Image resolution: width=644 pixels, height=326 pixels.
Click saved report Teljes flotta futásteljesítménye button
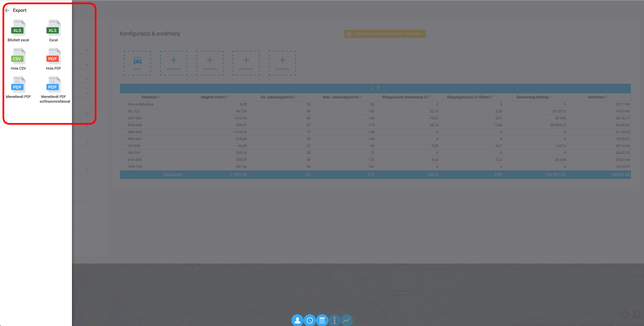click(x=385, y=34)
